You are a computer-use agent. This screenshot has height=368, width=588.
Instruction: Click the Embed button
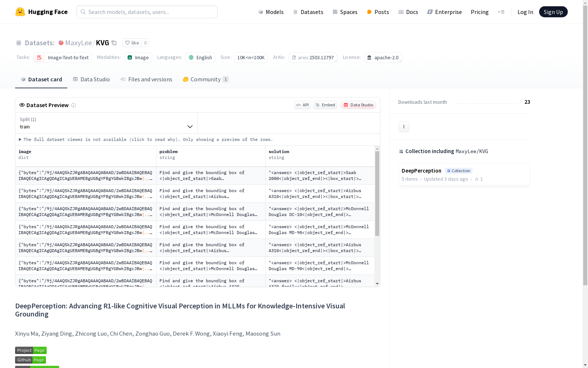325,105
